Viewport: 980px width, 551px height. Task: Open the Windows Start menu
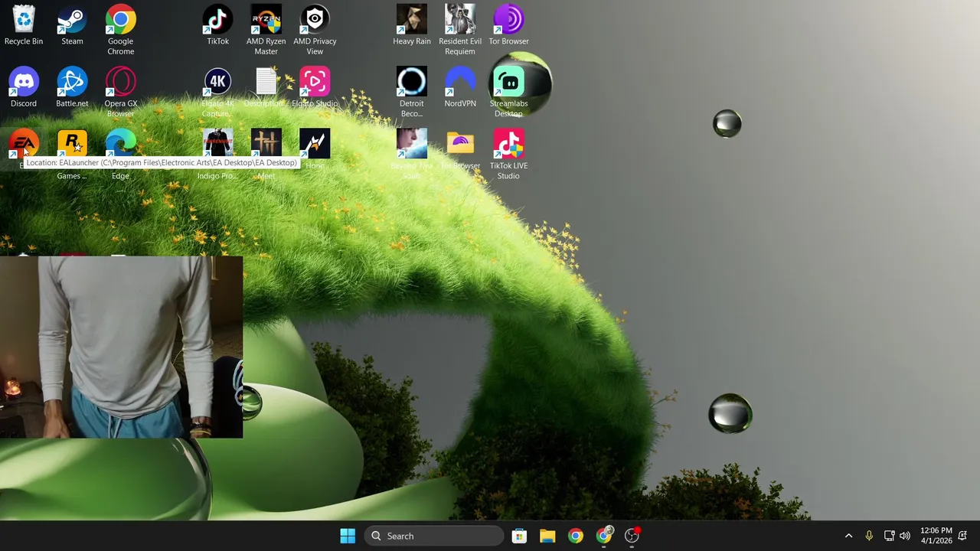click(x=348, y=536)
